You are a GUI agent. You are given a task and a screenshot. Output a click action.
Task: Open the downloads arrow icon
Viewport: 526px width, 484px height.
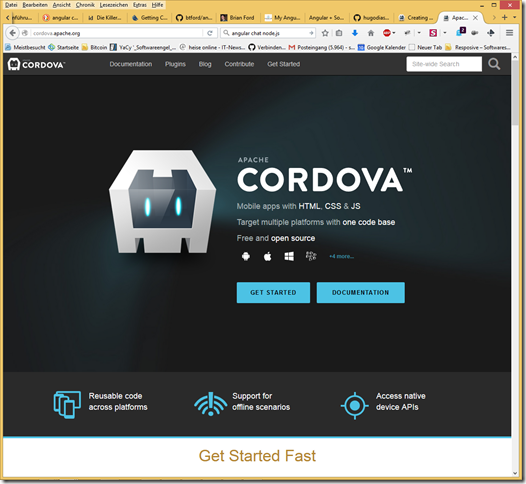pyautogui.click(x=355, y=33)
